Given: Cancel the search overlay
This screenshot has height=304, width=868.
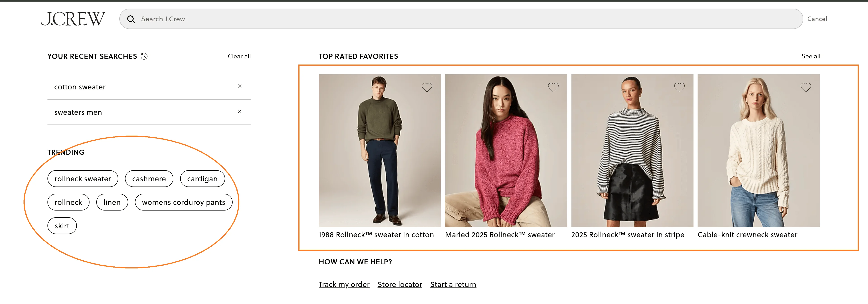Looking at the screenshot, I should [817, 19].
